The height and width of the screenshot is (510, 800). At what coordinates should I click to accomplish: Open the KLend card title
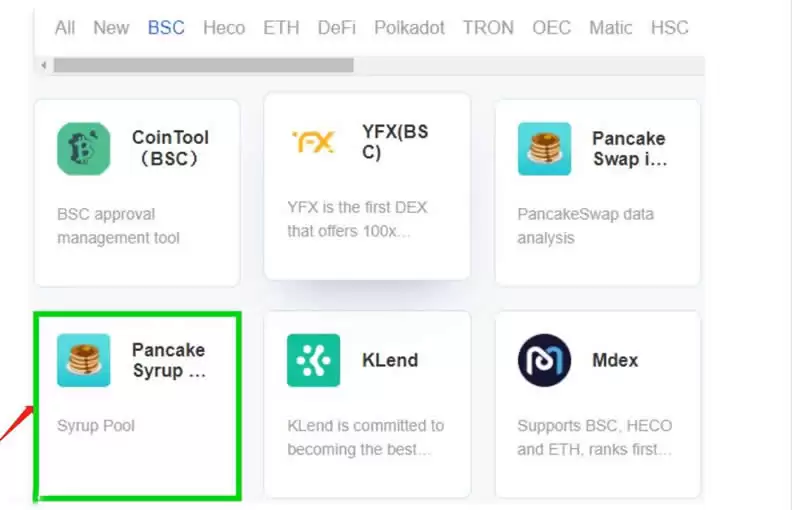[390, 360]
